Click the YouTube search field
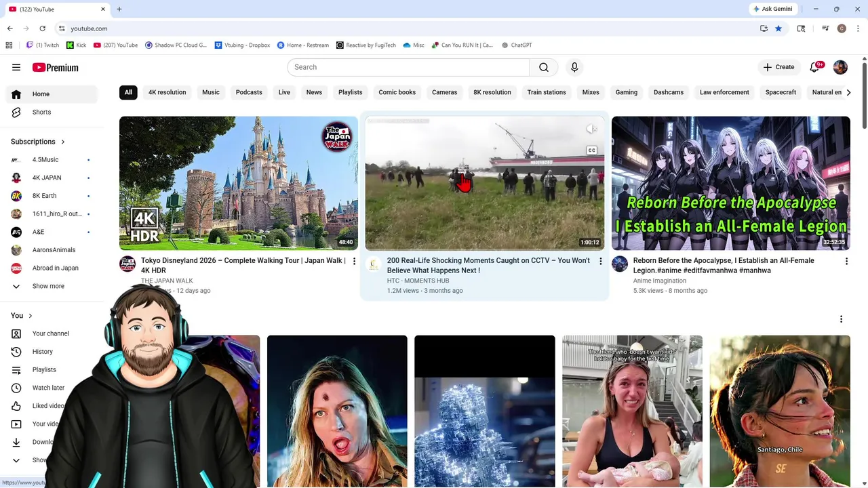868x488 pixels. (408, 67)
